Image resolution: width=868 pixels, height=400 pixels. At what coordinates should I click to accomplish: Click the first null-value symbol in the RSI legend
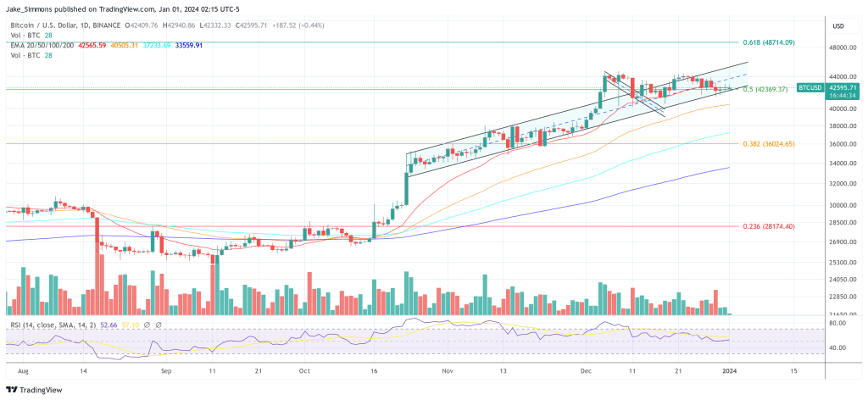pos(146,325)
